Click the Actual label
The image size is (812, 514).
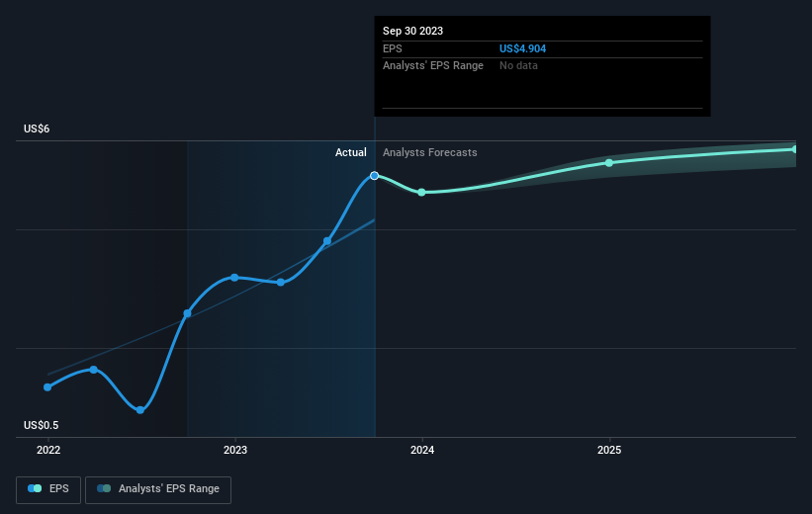tap(350, 152)
